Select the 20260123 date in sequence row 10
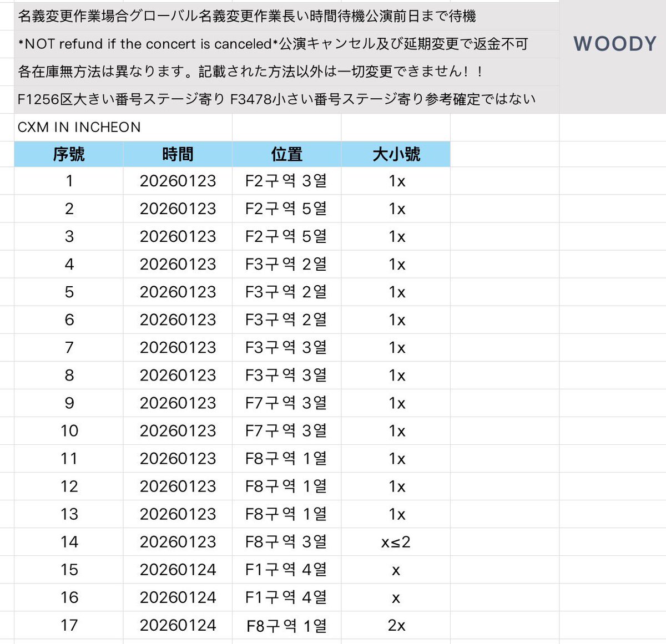 tap(178, 430)
